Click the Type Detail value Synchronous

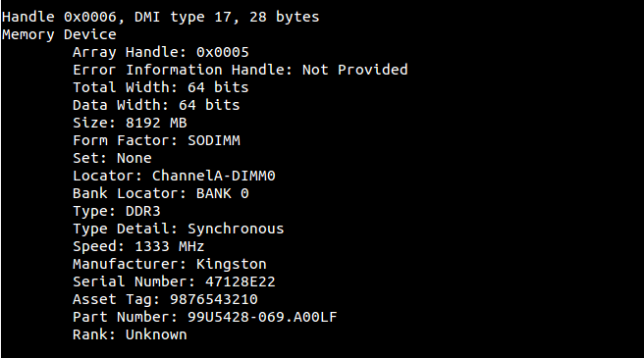coord(236,229)
